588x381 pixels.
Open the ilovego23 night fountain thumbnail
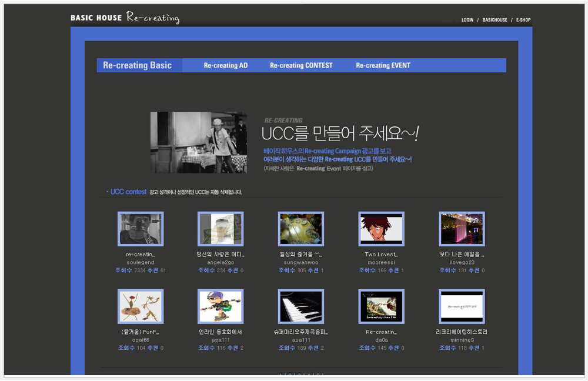point(462,229)
